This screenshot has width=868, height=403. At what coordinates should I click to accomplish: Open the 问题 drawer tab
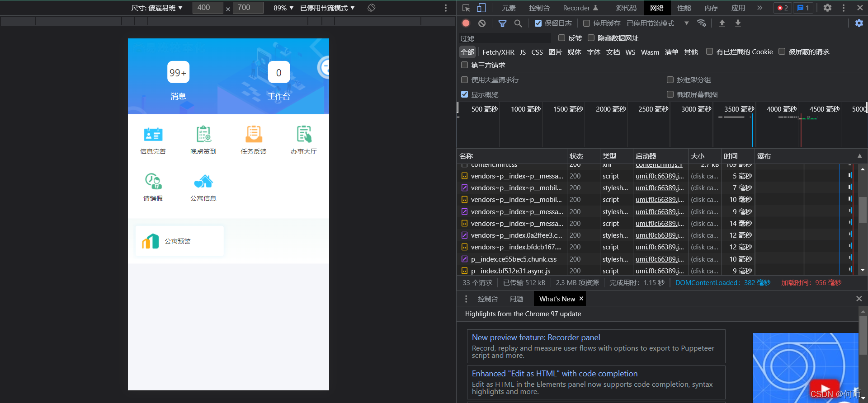516,299
